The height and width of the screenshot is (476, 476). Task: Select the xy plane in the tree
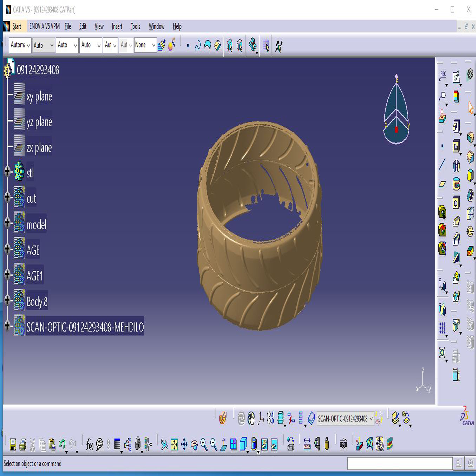(x=39, y=97)
